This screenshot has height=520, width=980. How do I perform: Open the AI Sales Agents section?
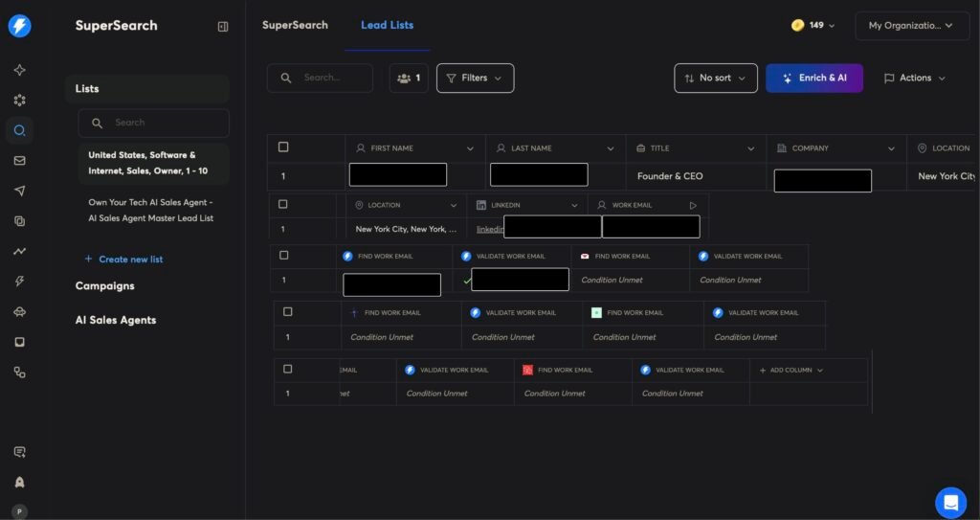116,320
